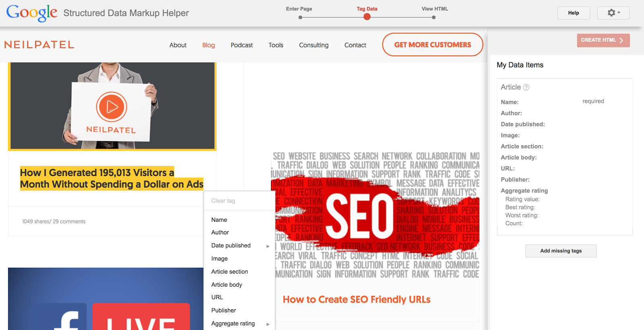
Task: Click the 'required' label next to Name
Action: coord(593,101)
